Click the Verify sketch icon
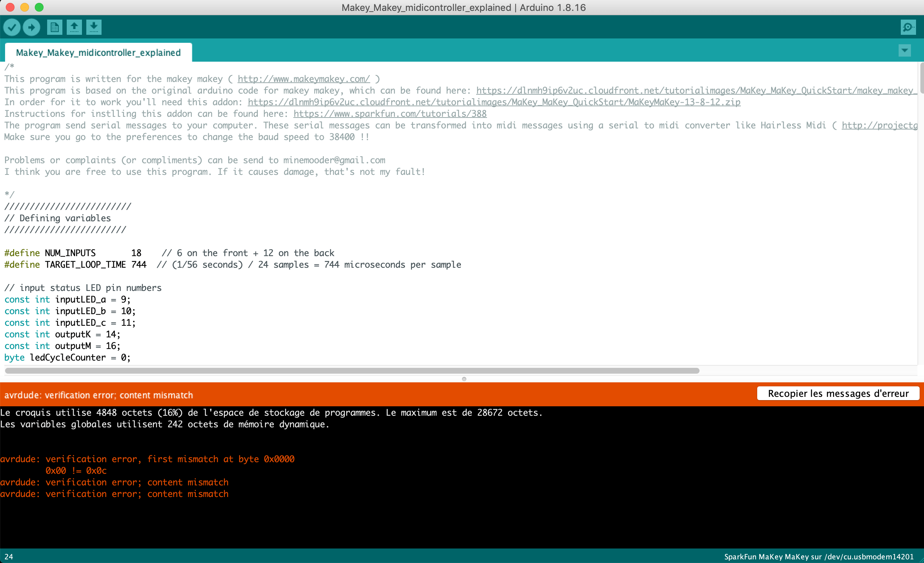Screen dimensions: 924x563 click(11, 27)
